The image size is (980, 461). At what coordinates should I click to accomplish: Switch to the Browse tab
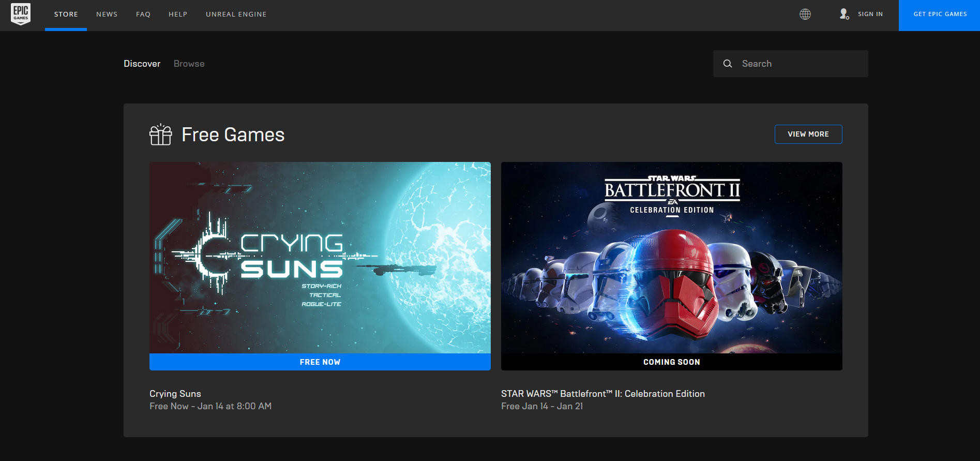(189, 64)
